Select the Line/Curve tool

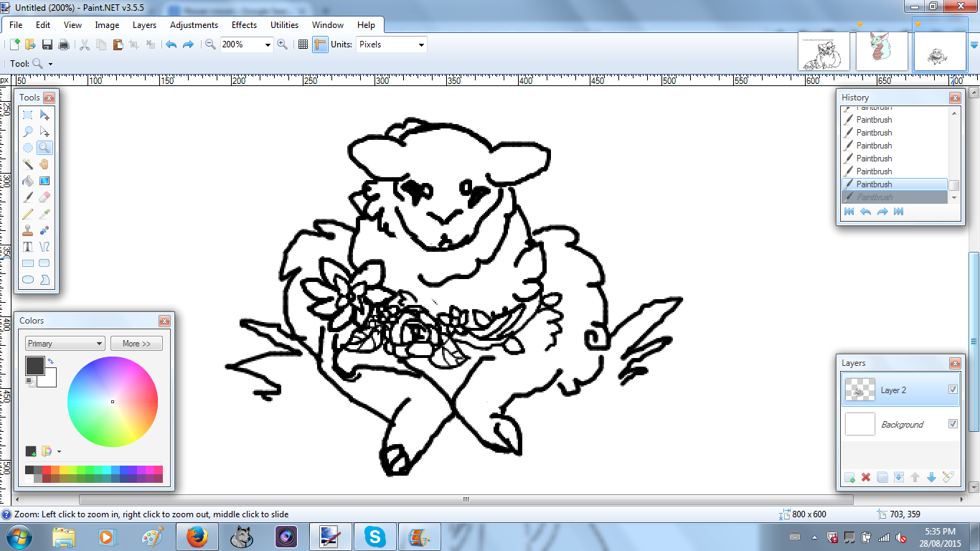coord(44,247)
